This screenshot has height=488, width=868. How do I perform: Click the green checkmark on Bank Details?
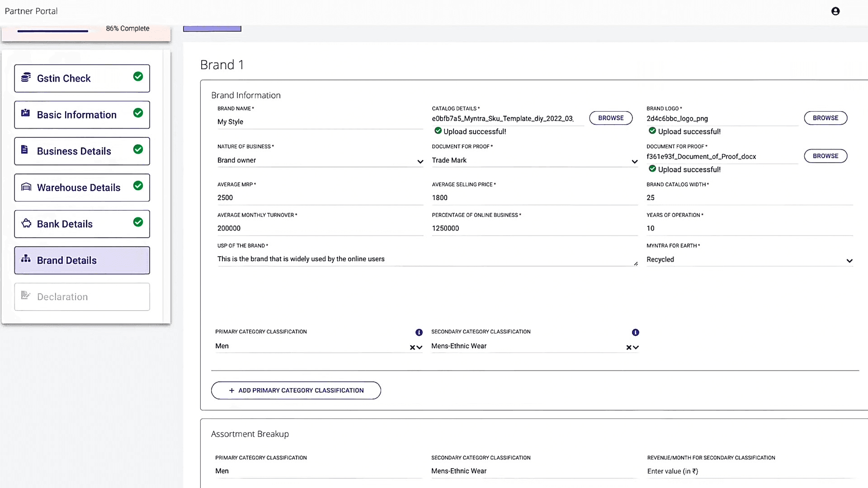tap(138, 222)
